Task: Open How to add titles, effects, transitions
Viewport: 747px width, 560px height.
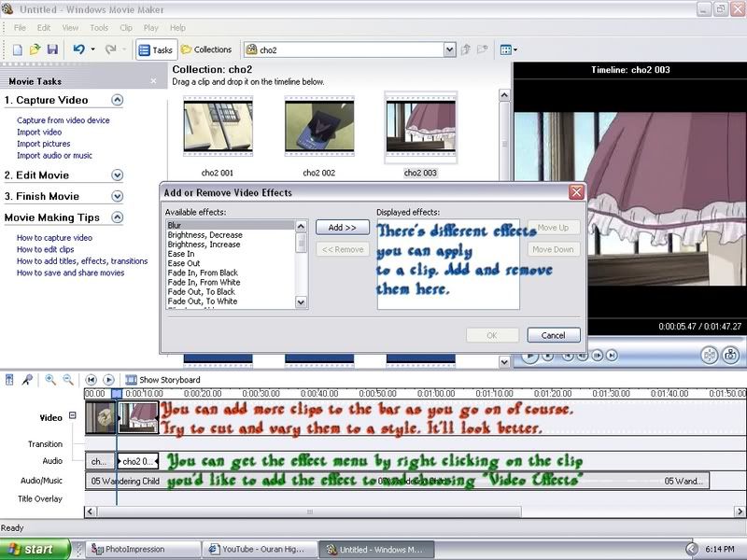Action: click(x=82, y=261)
